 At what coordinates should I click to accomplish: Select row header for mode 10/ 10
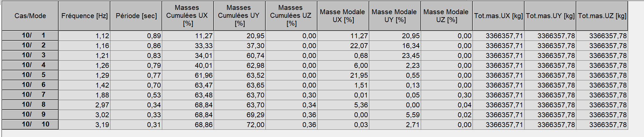[x=30, y=124]
